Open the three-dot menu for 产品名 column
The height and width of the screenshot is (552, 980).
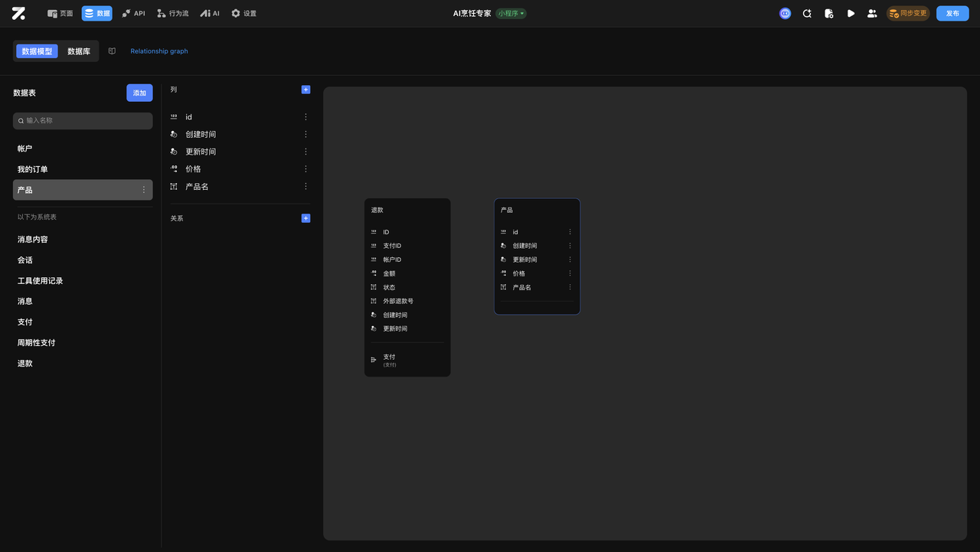[305, 186]
